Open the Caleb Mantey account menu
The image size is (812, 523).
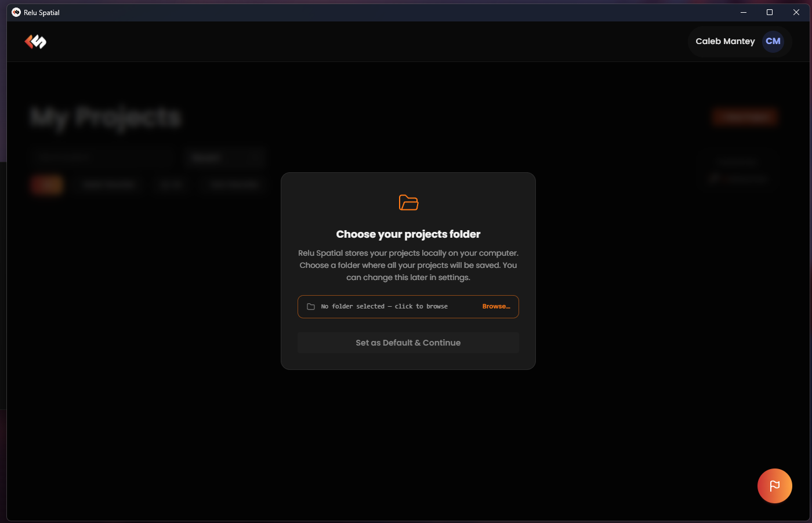click(739, 41)
